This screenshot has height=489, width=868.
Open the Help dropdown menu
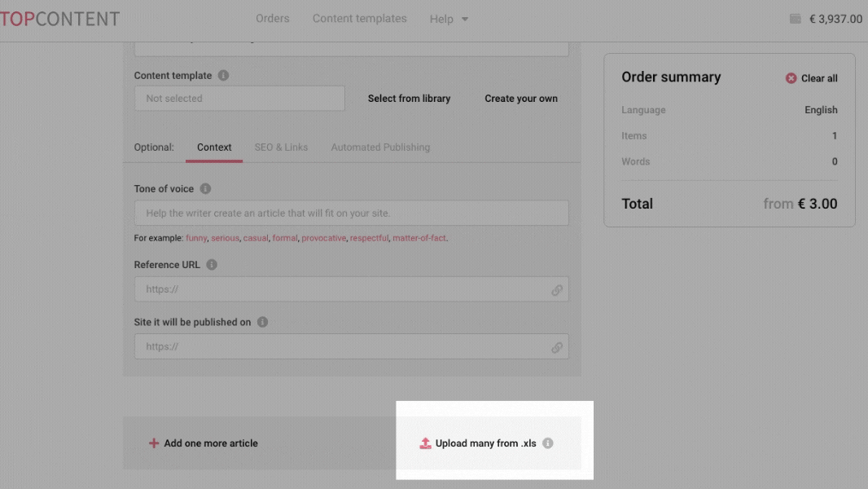pyautogui.click(x=449, y=19)
